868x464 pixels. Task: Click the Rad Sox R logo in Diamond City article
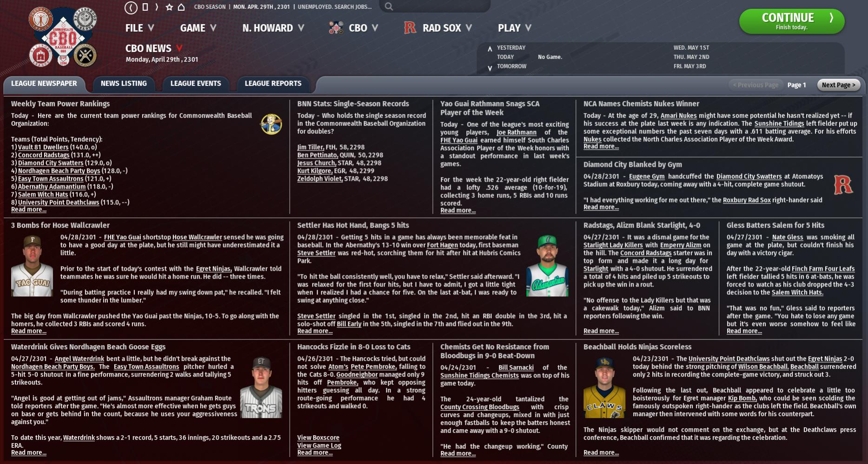tap(843, 185)
